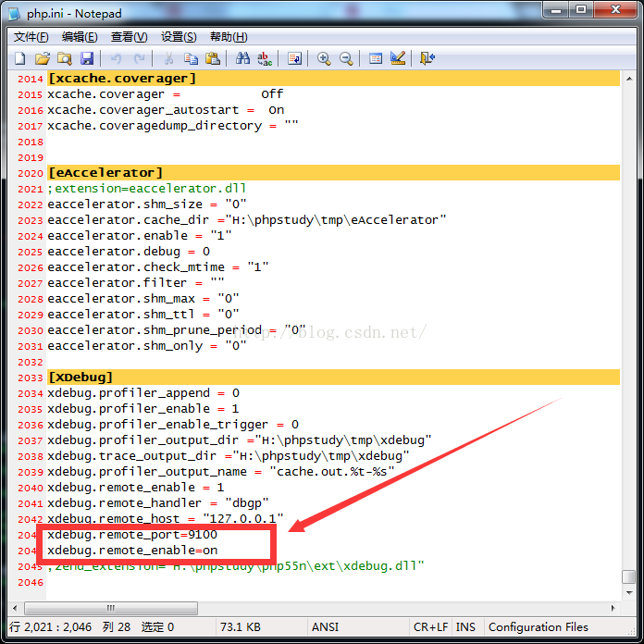Open the customize schemes toolbar icon
This screenshot has width=644, height=644.
tap(398, 58)
